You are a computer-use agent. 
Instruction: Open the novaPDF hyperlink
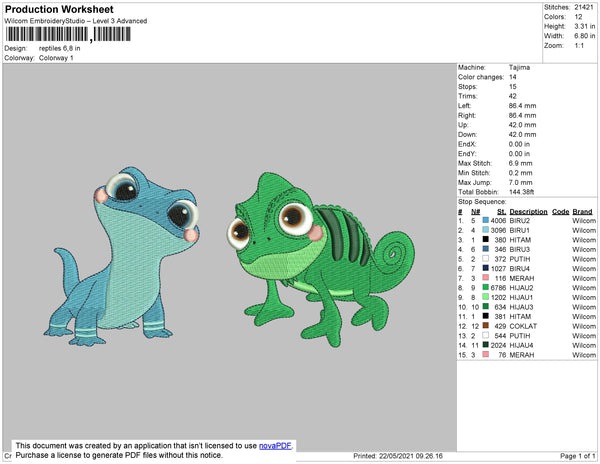click(x=276, y=446)
